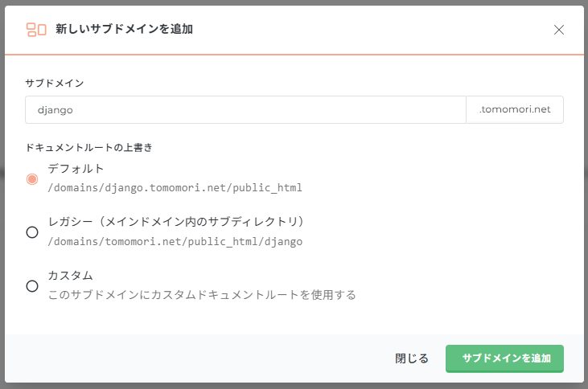Click the デフォルト option label text
The image size is (588, 389).
pyautogui.click(x=76, y=169)
